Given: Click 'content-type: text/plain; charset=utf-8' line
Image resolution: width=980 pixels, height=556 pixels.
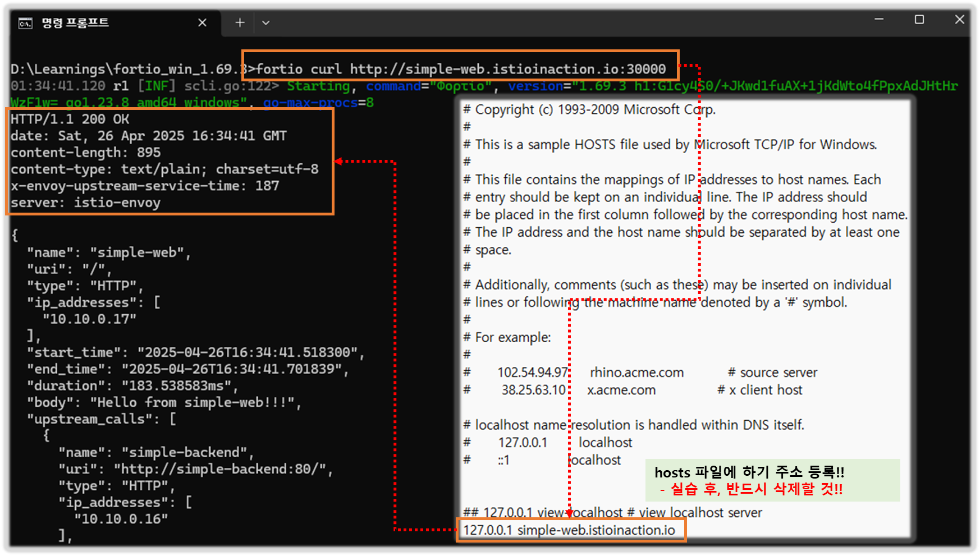Looking at the screenshot, I should coord(164,169).
